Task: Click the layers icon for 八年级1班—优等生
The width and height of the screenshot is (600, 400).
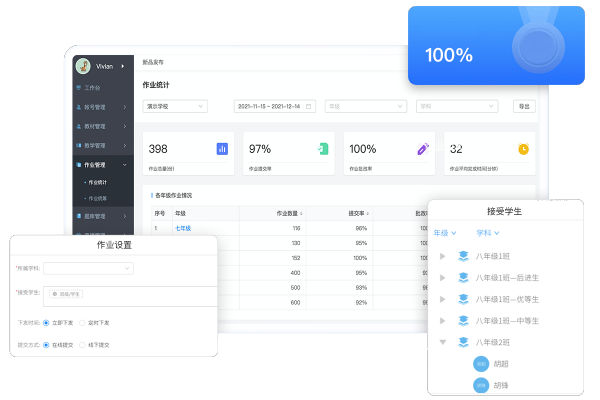Action: pyautogui.click(x=463, y=299)
